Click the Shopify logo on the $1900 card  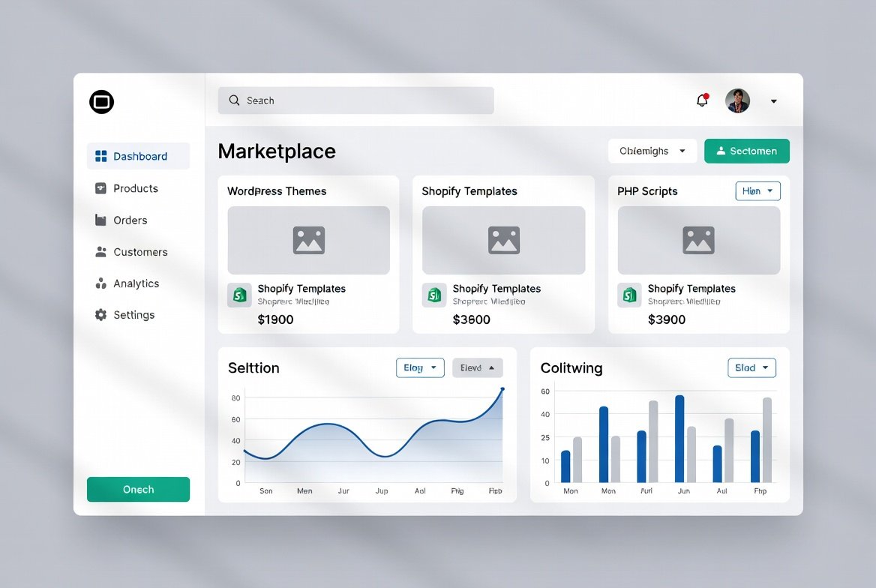coord(238,295)
